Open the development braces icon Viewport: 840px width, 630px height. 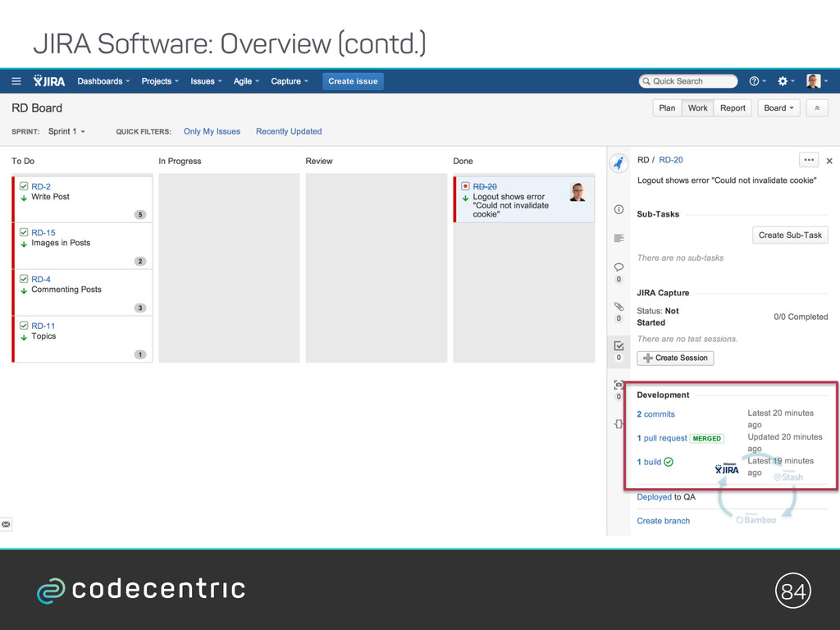619,424
